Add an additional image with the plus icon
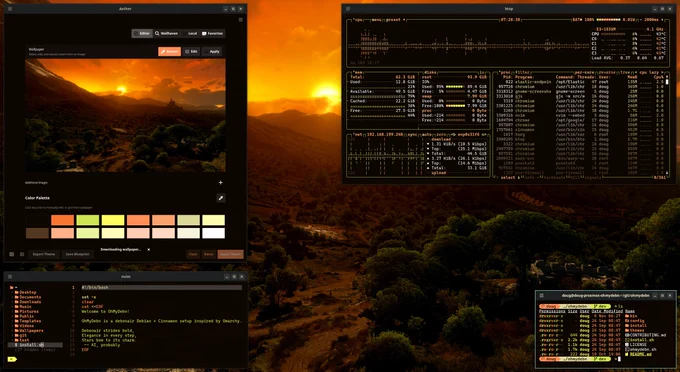Screen dimensions: 680x372 [221, 183]
